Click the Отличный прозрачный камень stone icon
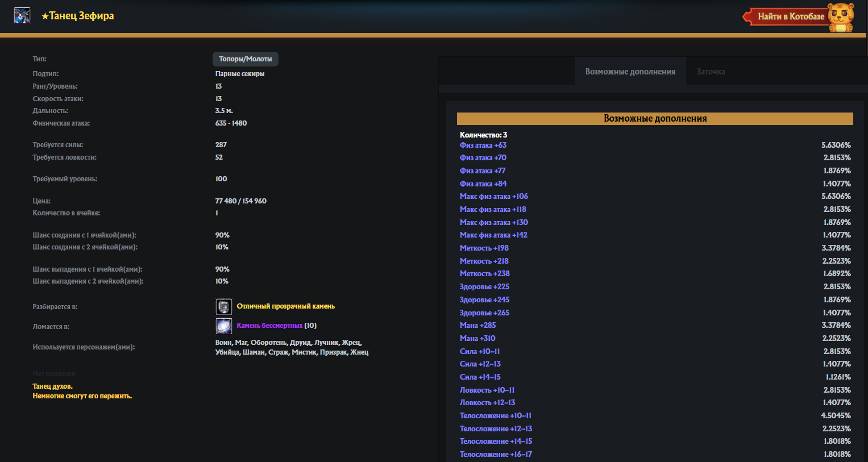868x462 pixels. pyautogui.click(x=224, y=307)
